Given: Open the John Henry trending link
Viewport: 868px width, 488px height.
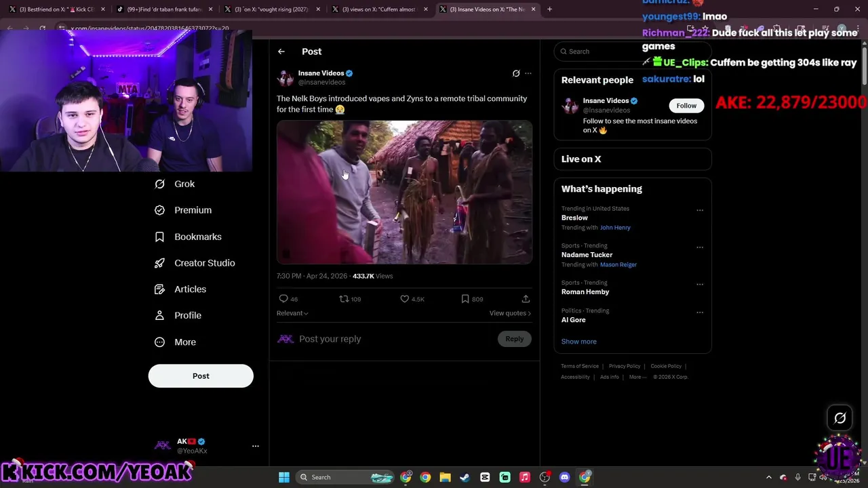Looking at the screenshot, I should click(615, 228).
